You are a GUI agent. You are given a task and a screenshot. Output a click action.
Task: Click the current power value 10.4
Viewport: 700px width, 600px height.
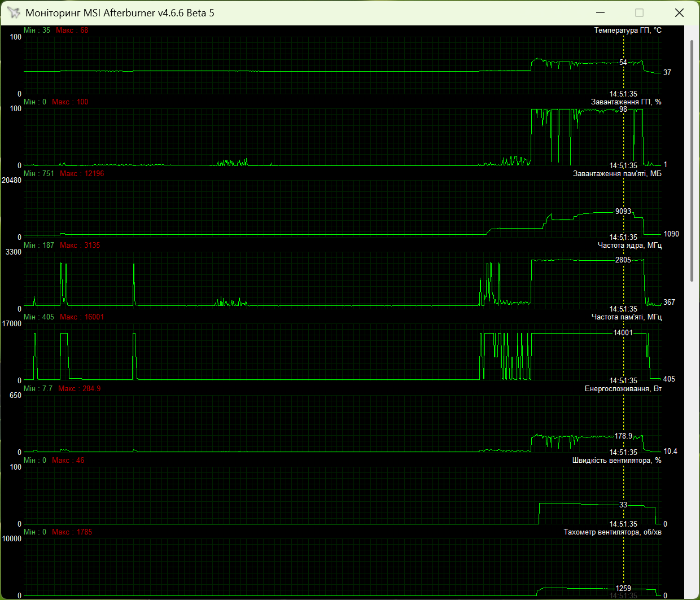[x=670, y=452]
